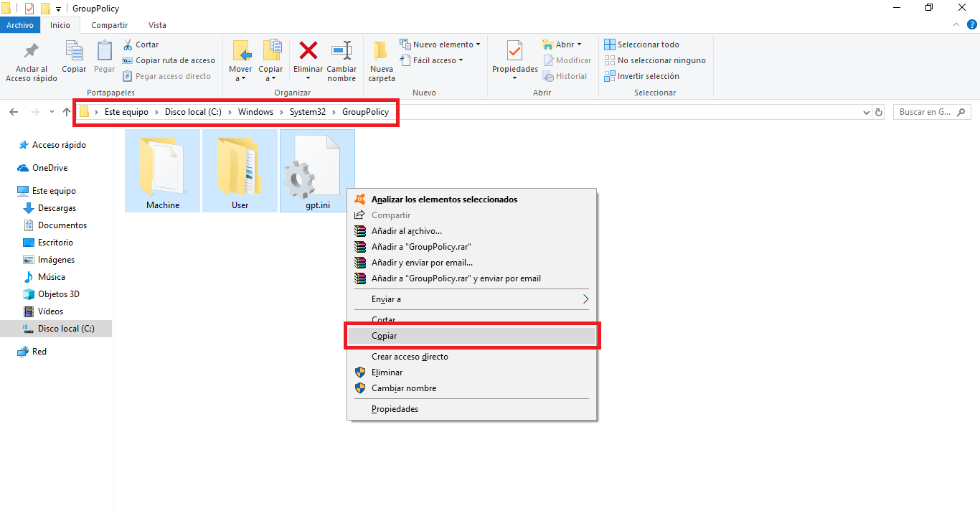This screenshot has height=516, width=980.
Task: Click Disco local (C:) in breadcrumb
Action: tap(193, 112)
